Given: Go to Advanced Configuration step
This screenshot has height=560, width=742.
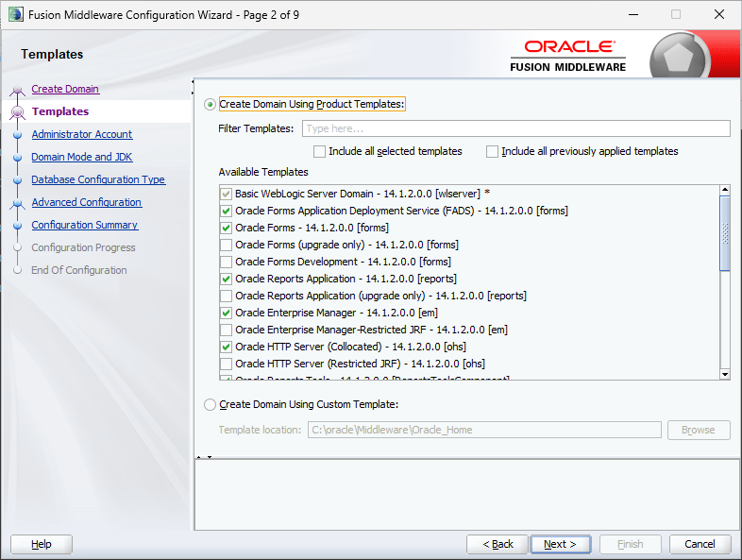Looking at the screenshot, I should [87, 203].
